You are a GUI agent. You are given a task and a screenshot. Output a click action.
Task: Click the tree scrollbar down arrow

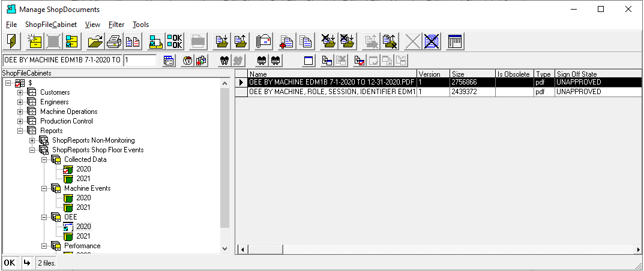coord(224,248)
